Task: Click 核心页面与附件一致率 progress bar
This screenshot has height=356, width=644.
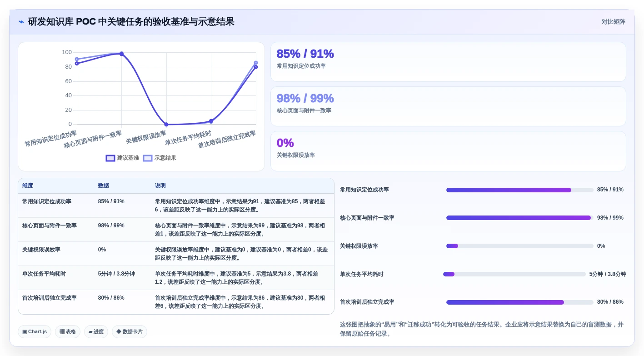Action: tap(520, 218)
